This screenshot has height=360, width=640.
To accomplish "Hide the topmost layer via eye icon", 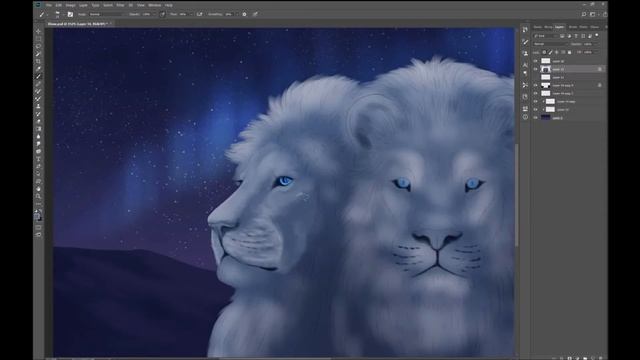I will [x=536, y=61].
